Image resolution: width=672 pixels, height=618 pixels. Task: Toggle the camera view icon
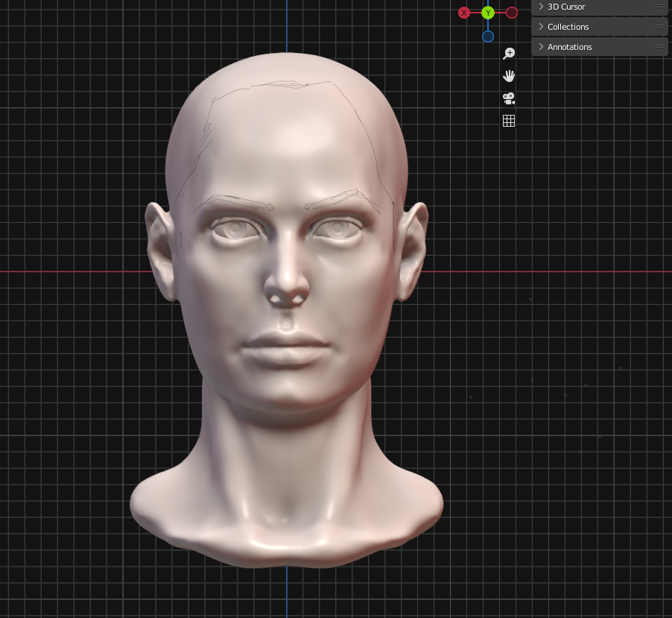(x=509, y=98)
